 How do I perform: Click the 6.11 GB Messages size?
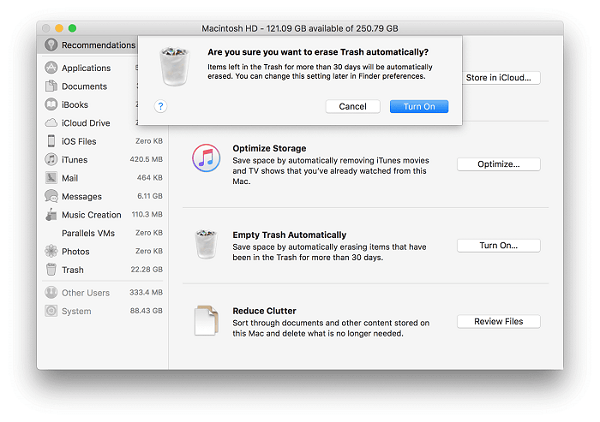(x=150, y=196)
